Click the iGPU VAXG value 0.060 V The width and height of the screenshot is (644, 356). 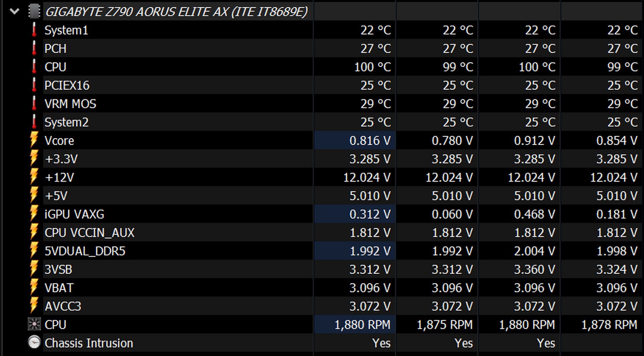(452, 215)
